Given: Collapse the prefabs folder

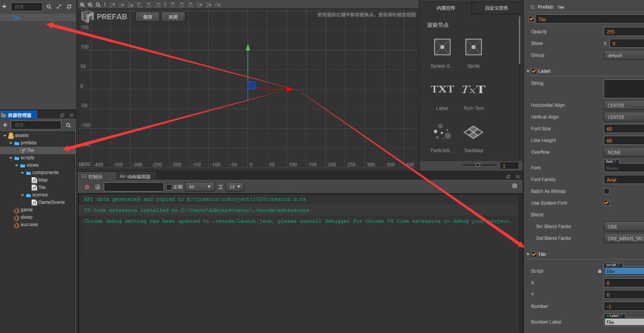Looking at the screenshot, I should pyautogui.click(x=11, y=143).
